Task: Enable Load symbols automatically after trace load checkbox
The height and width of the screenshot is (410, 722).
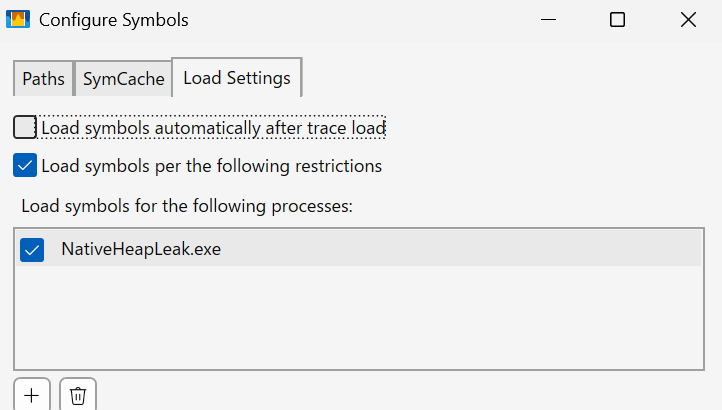Action: (x=25, y=128)
